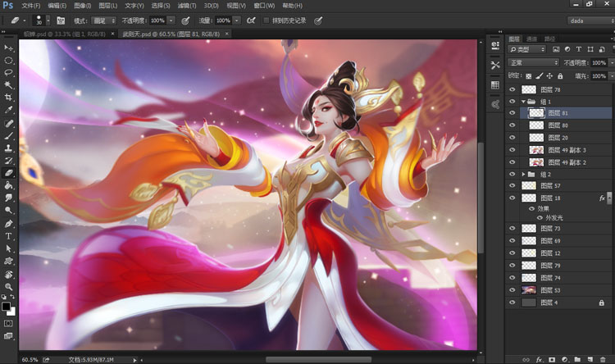Viewport: 615px width, 364px height.
Task: Add adjustment layer icon
Action: 565,359
